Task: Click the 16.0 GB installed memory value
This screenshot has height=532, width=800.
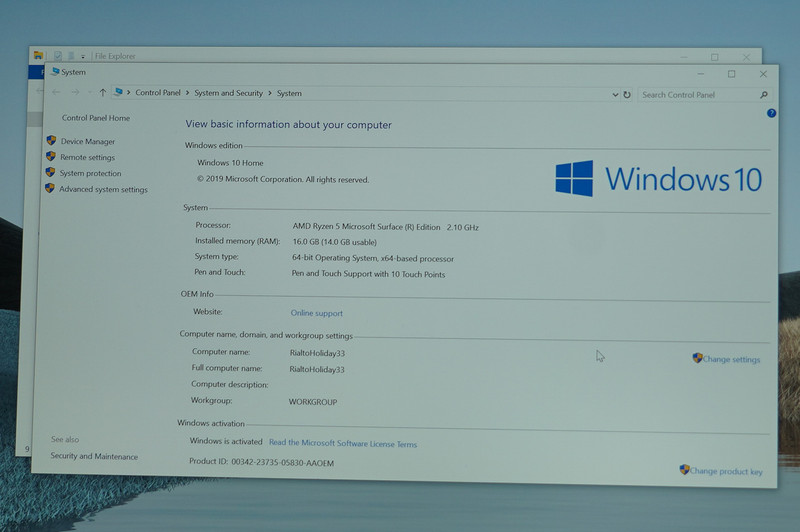Action: 335,242
